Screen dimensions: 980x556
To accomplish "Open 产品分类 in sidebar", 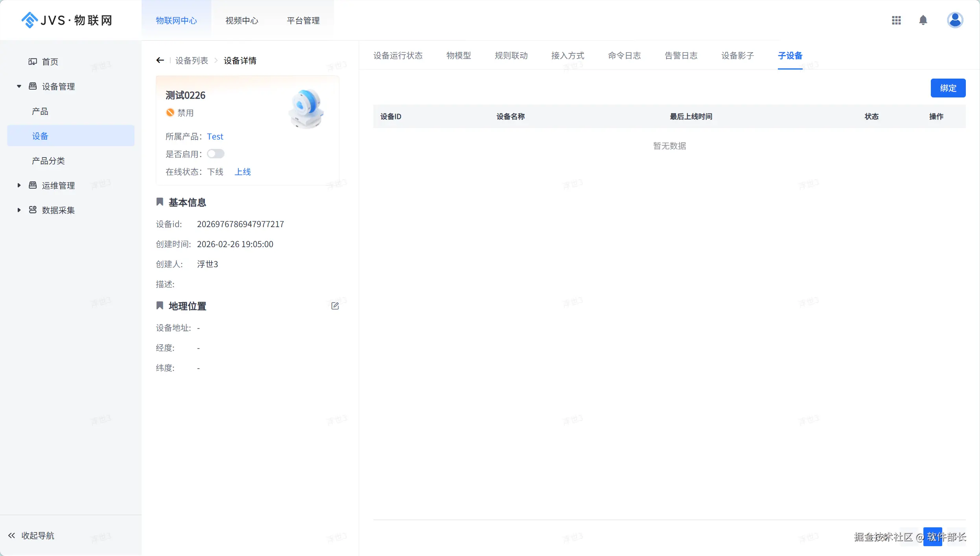I will [x=48, y=161].
